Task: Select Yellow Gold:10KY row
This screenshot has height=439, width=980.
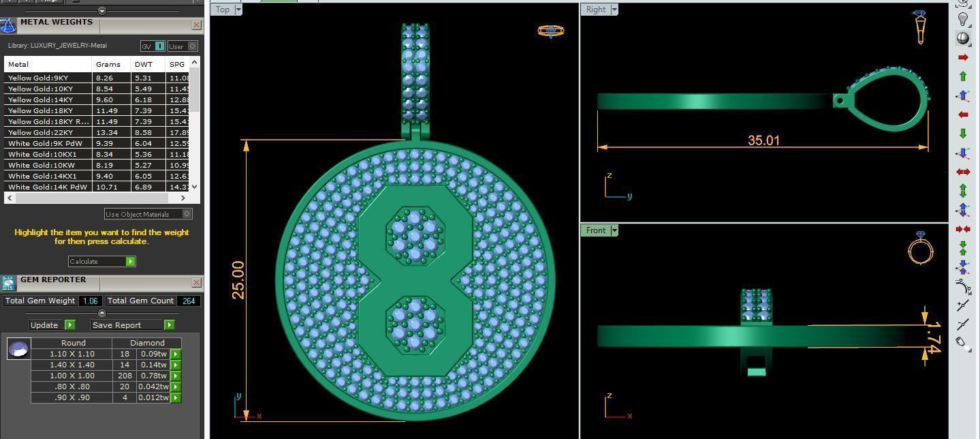Action: [x=97, y=89]
